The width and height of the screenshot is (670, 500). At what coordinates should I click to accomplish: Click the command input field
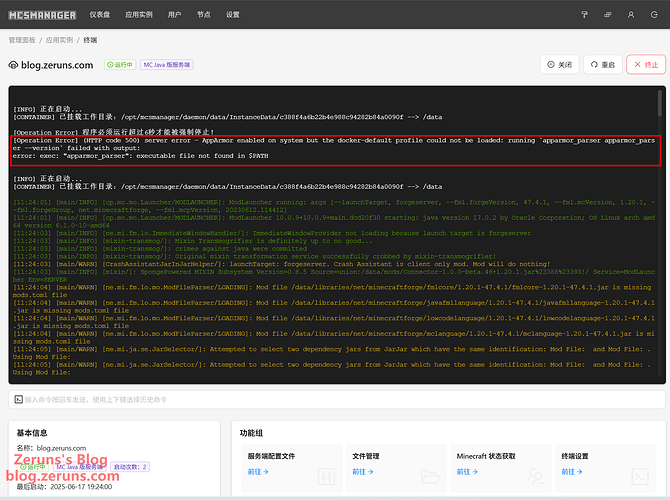(x=337, y=400)
